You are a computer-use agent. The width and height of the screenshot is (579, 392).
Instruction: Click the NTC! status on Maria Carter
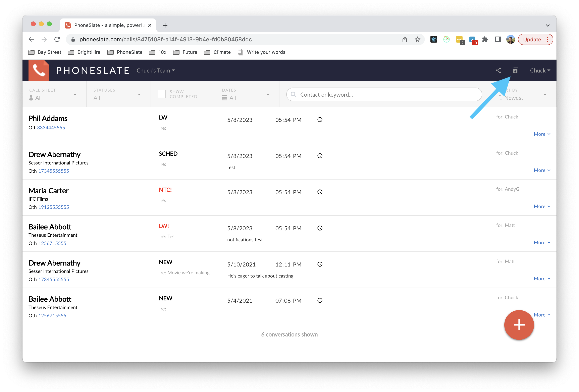point(165,190)
